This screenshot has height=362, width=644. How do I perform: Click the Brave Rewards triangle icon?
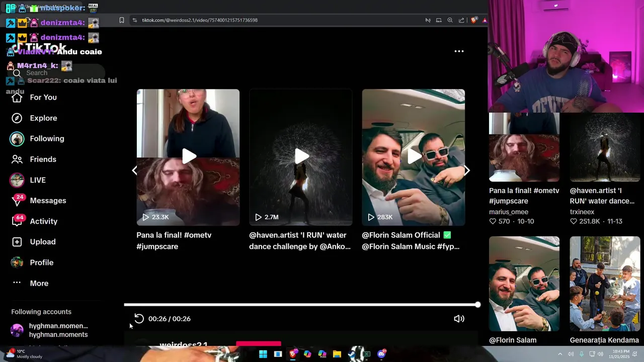click(x=485, y=20)
